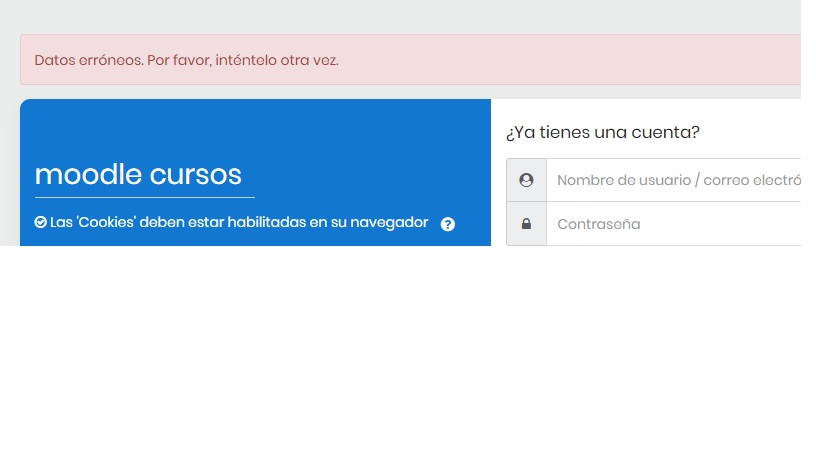Image resolution: width=816 pixels, height=460 pixels.
Task: Click the empty blue panel area above the title
Action: [x=250, y=125]
